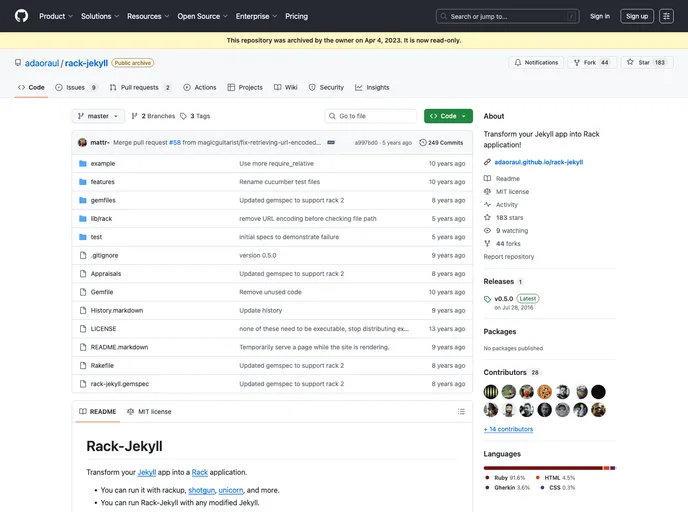Viewport: 688px width, 512px height.
Task: Focus the Go to file field
Action: [371, 116]
